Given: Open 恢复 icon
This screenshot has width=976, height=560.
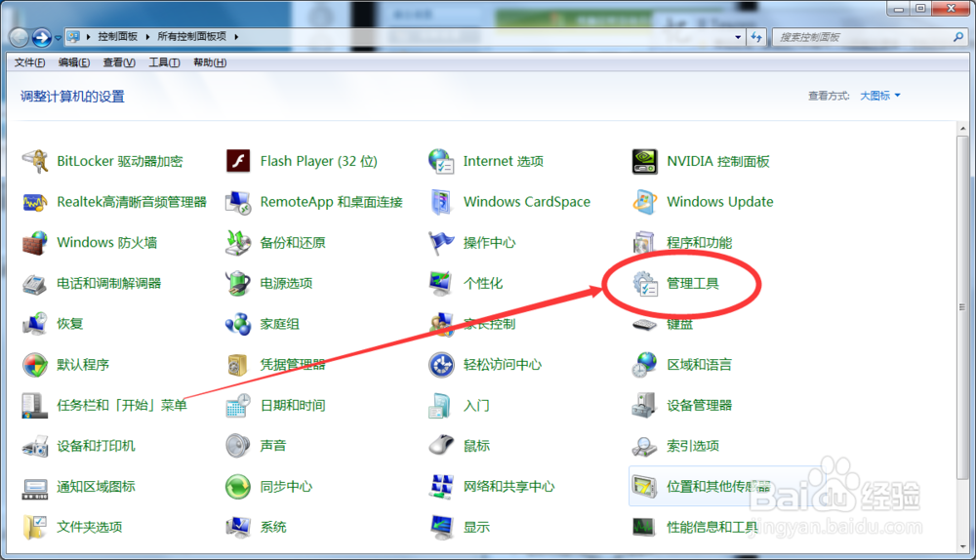Looking at the screenshot, I should click(x=35, y=324).
